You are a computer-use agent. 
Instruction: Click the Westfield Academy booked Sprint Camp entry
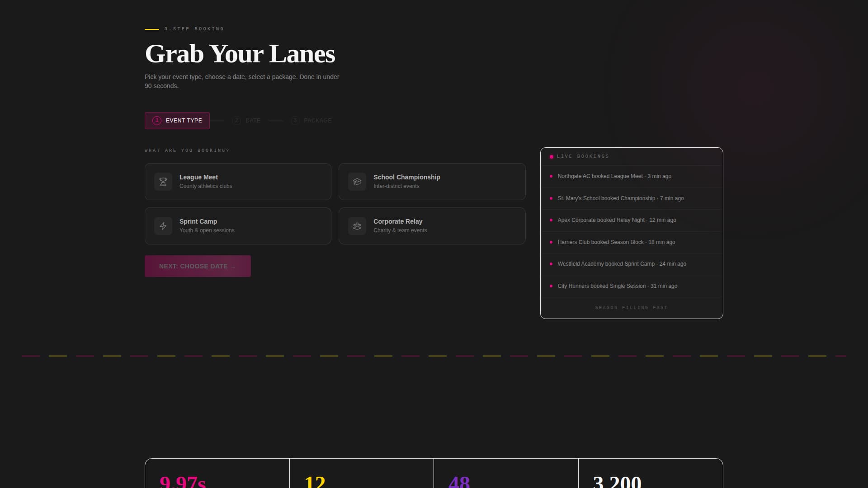(632, 264)
